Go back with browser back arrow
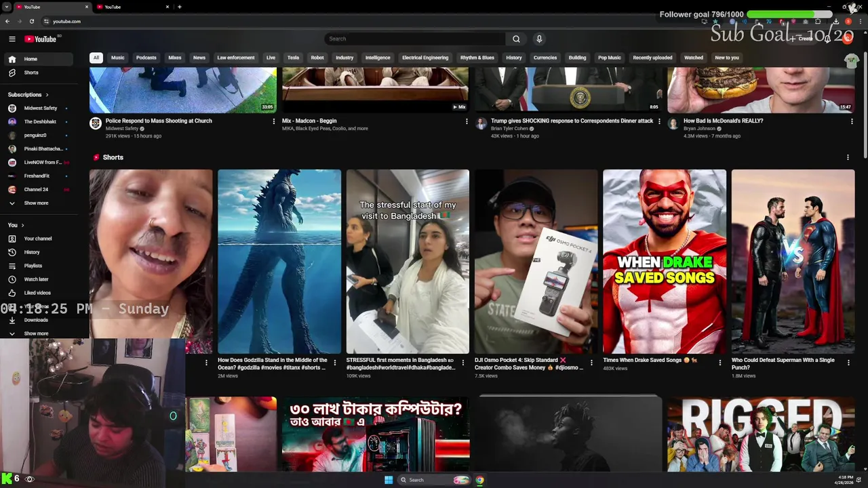The width and height of the screenshot is (868, 488). pos(7,21)
